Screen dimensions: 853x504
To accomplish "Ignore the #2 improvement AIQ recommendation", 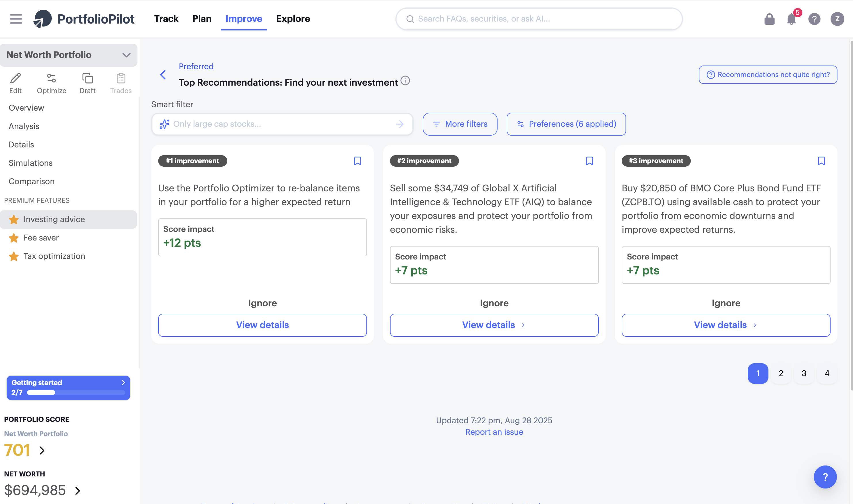I will point(494,303).
